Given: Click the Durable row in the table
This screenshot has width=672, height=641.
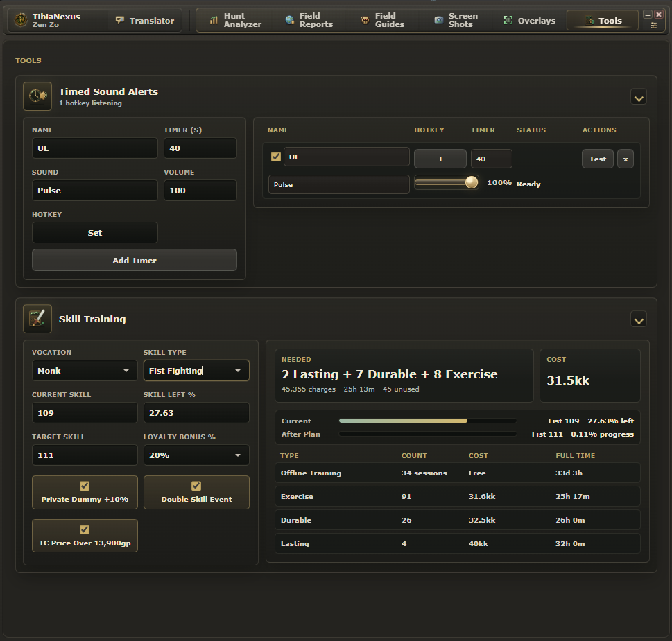Looking at the screenshot, I should [x=457, y=520].
